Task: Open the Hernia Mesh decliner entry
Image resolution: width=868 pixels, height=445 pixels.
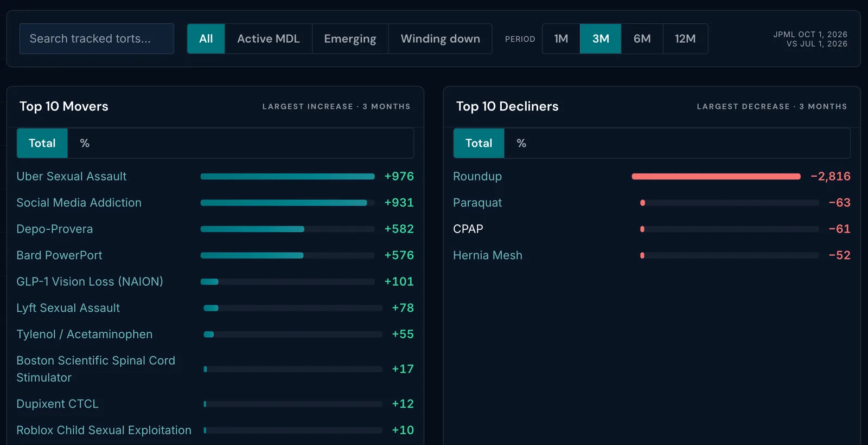Action: (488, 255)
